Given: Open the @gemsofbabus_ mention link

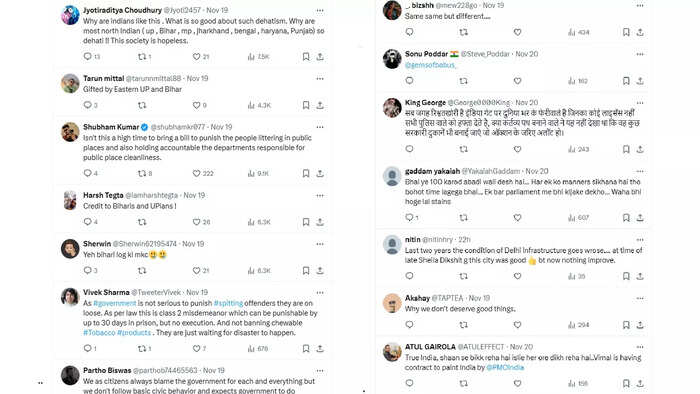Looking at the screenshot, I should pyautogui.click(x=430, y=65).
